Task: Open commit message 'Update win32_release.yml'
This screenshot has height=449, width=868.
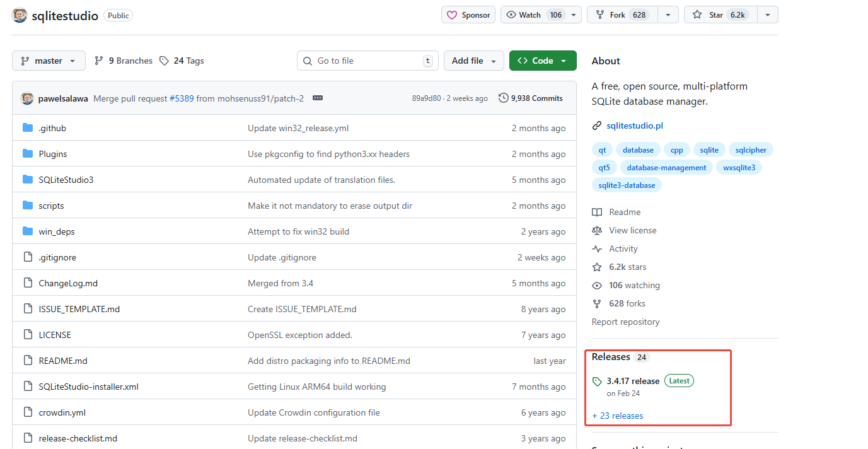Action: (x=298, y=128)
